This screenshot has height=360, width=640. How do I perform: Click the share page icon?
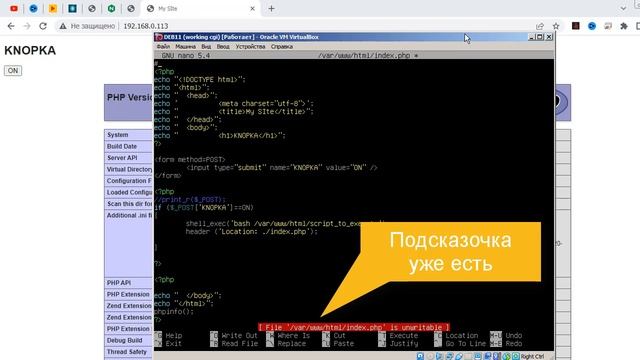click(540, 26)
